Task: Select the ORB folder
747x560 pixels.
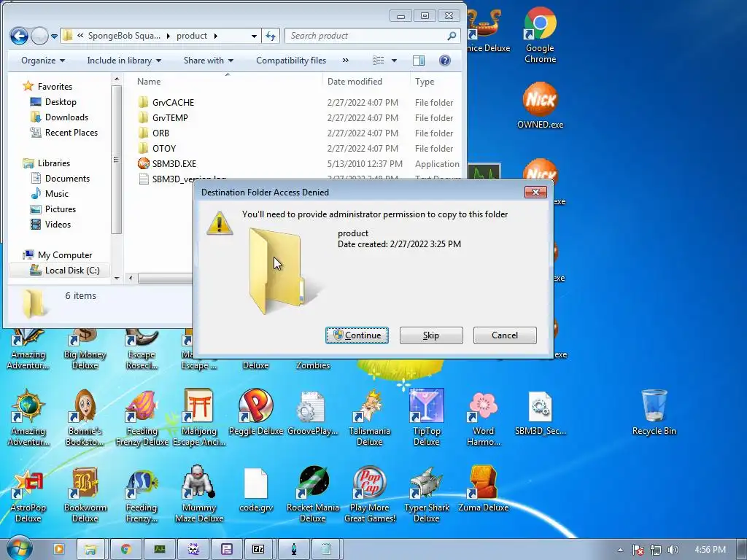Action: (x=160, y=133)
